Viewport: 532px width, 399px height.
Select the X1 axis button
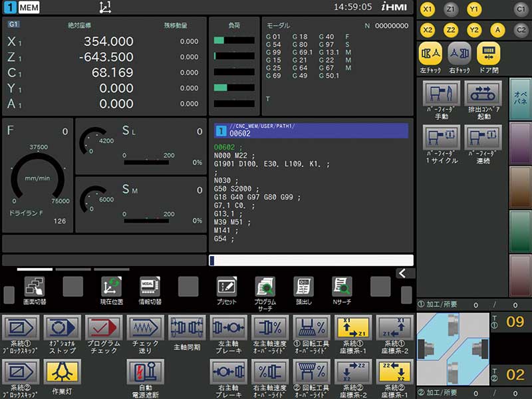pos(428,9)
